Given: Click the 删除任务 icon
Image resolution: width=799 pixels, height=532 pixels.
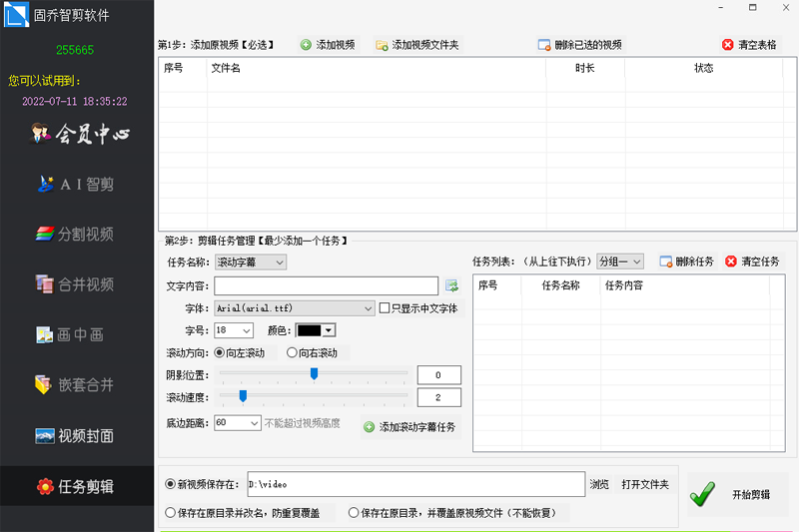Looking at the screenshot, I should 665,262.
